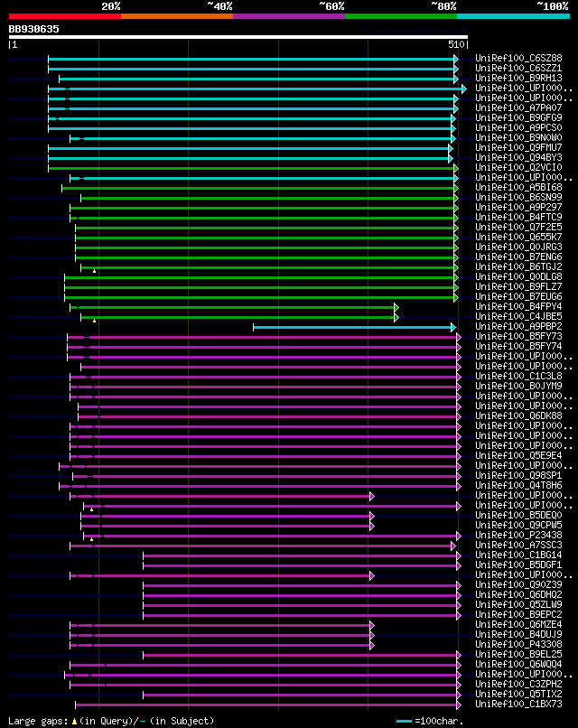Image resolution: width=578 pixels, height=728 pixels.
Task: Open hit UniRef100_Q2VCI0
Action: coord(518,168)
